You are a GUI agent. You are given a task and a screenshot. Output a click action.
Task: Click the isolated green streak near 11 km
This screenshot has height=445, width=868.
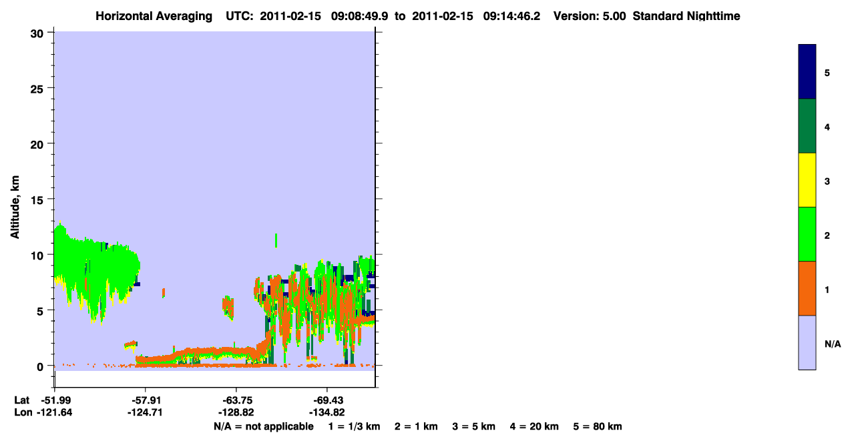coord(276,240)
